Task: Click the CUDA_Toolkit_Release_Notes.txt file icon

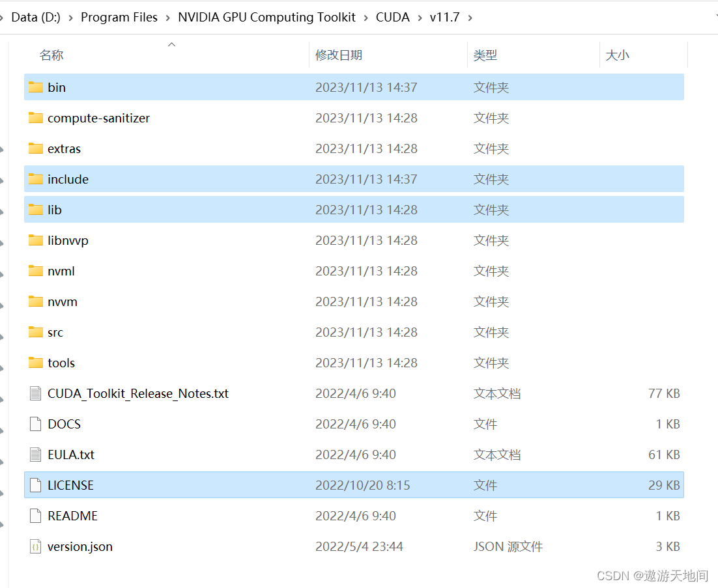Action: tap(36, 393)
